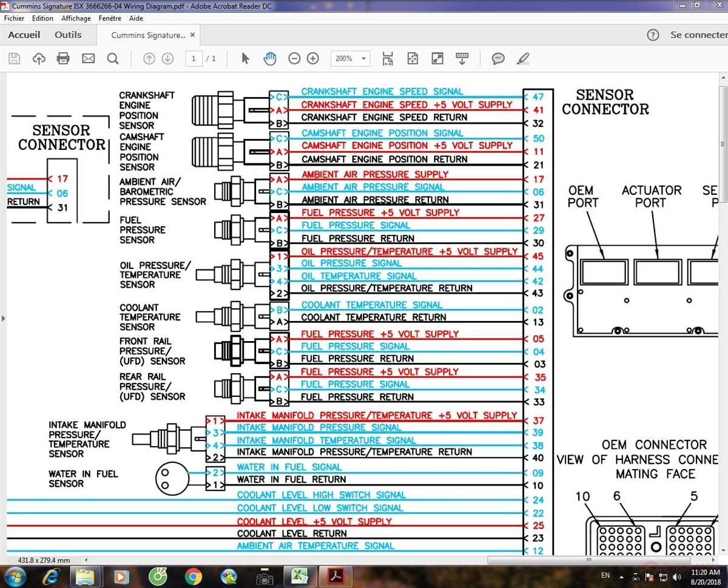Activate the hand pan tool
The height and width of the screenshot is (588, 728).
(x=270, y=58)
